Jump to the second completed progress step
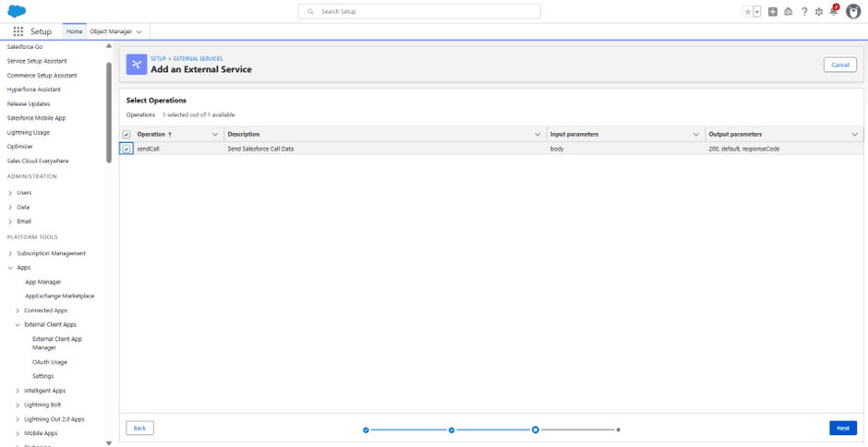Screen dimensions: 868x447 click(452, 429)
